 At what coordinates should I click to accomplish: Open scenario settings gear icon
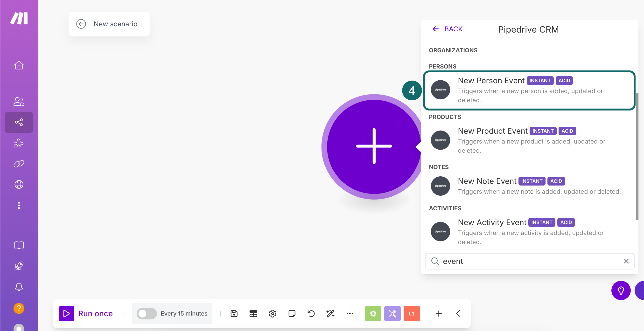point(273,314)
